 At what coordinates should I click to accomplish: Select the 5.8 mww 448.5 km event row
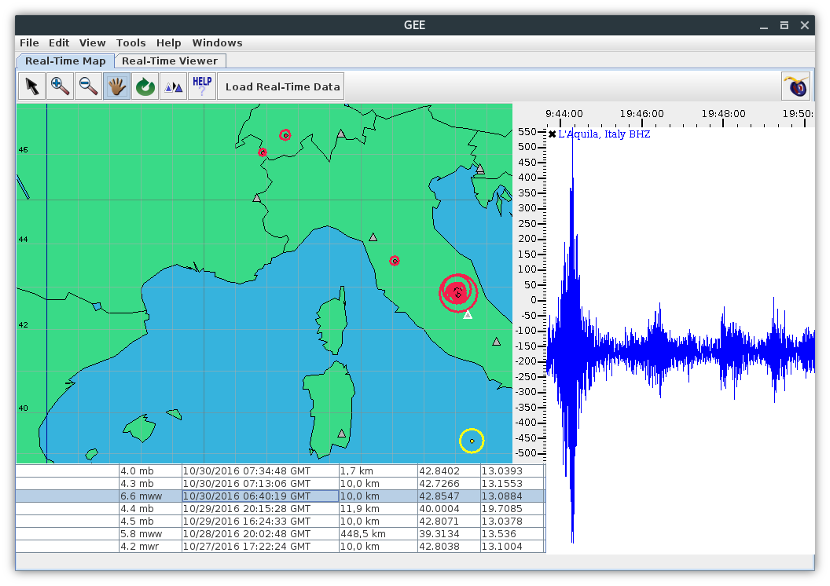(x=280, y=534)
